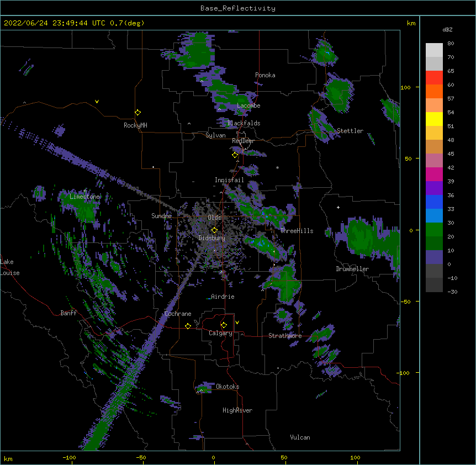Image resolution: width=476 pixels, height=465 pixels.
Task: Click the Stettler city label
Action: click(x=350, y=131)
